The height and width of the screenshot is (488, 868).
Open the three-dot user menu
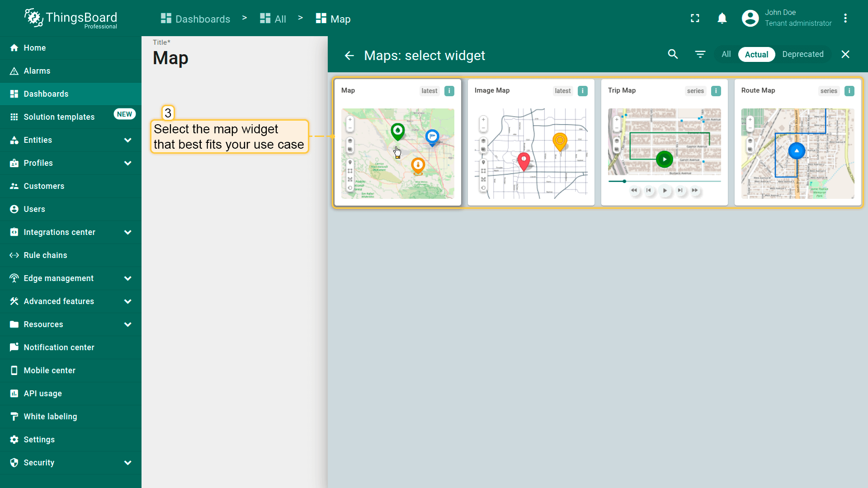(845, 19)
